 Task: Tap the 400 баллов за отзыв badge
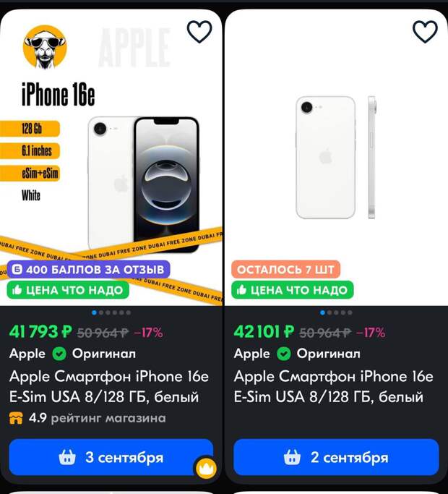pyautogui.click(x=88, y=269)
